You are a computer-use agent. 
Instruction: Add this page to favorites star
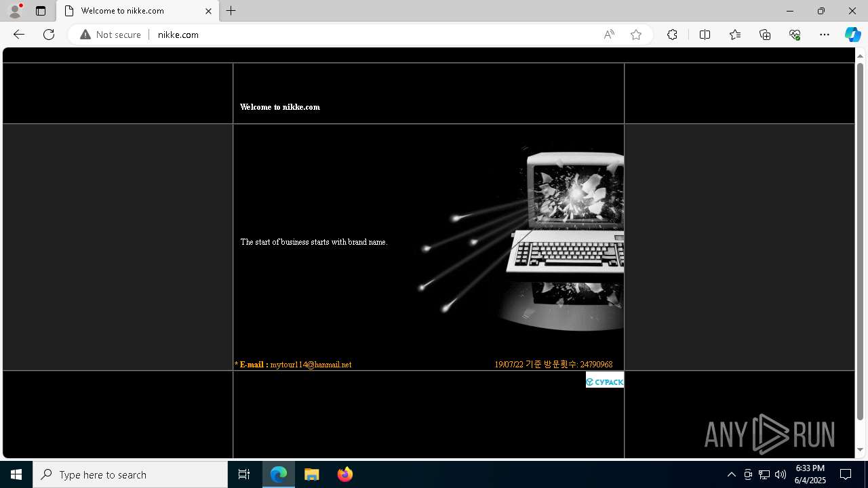pyautogui.click(x=636, y=35)
